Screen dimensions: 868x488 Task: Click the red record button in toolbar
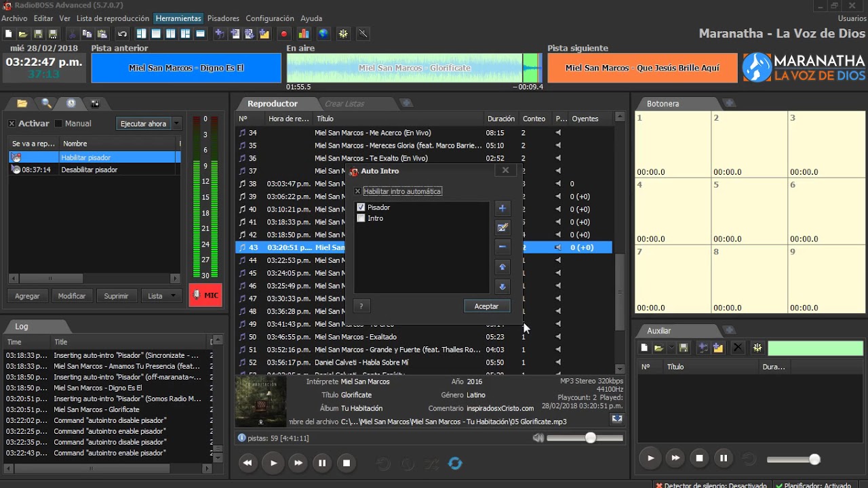click(284, 34)
